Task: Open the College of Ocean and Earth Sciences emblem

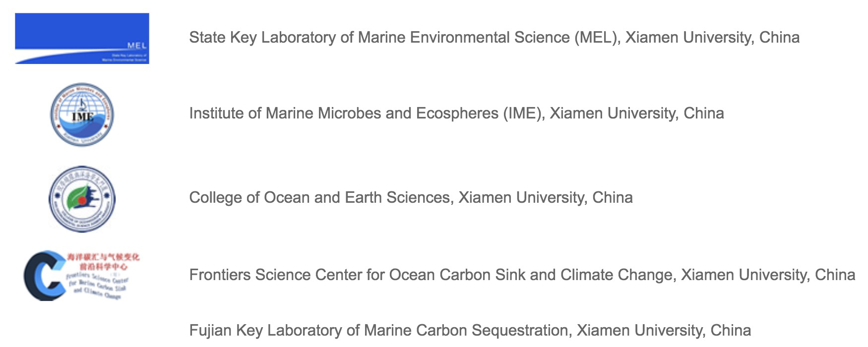Action: (82, 199)
